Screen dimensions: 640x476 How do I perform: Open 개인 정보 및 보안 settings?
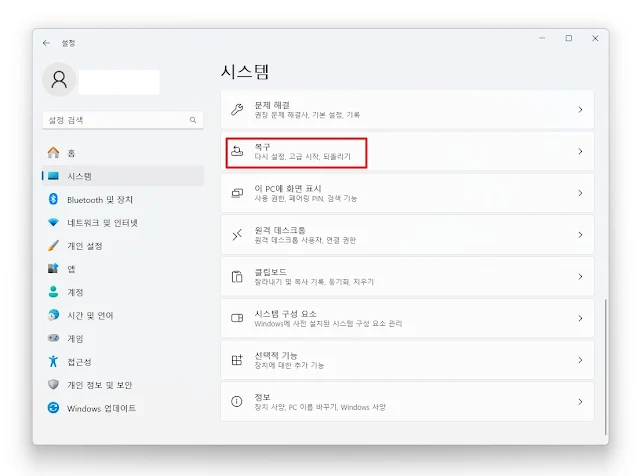(x=123, y=385)
